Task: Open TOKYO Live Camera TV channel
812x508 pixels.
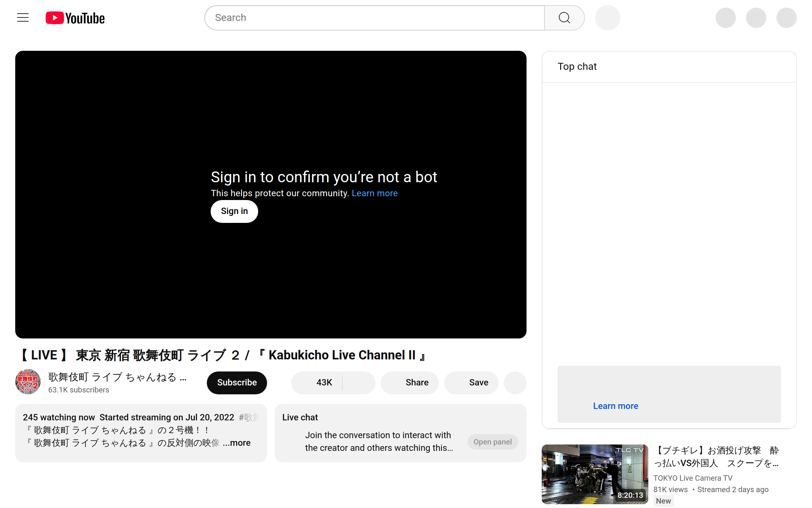Action: [692, 478]
